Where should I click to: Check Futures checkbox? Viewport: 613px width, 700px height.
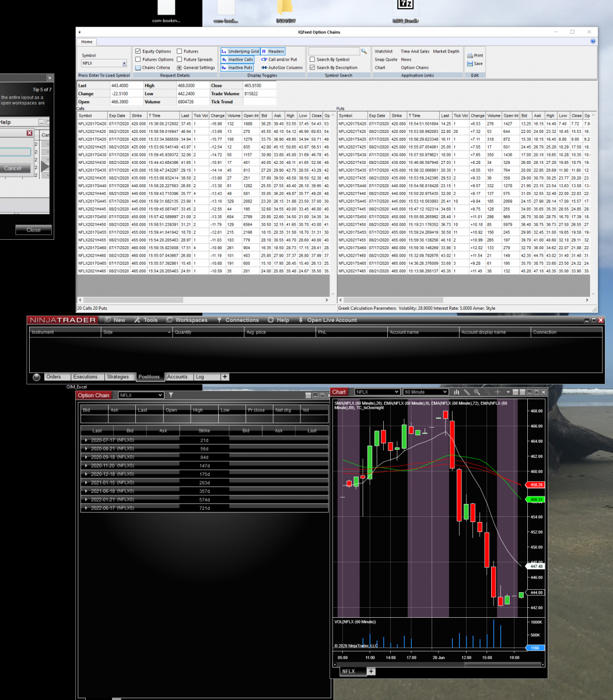180,51
